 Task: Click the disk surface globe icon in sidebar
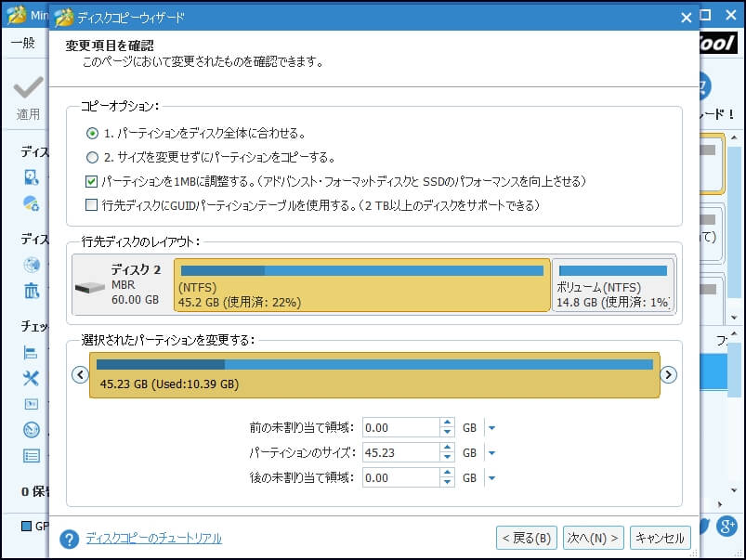32,265
